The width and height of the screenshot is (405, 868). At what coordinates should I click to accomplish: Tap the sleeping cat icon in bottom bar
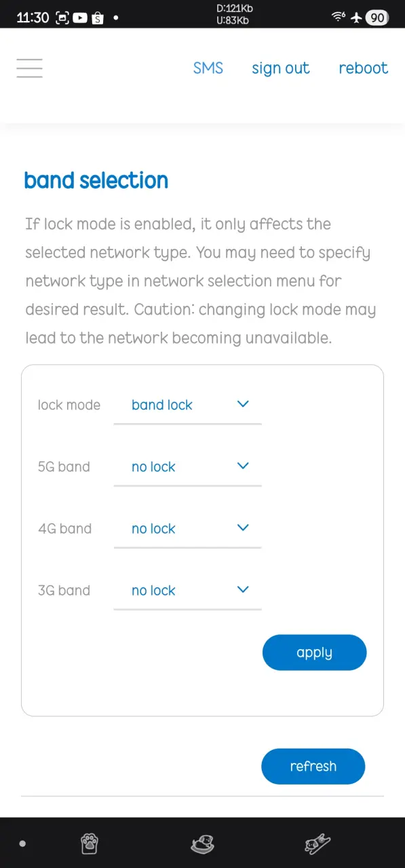click(x=202, y=844)
